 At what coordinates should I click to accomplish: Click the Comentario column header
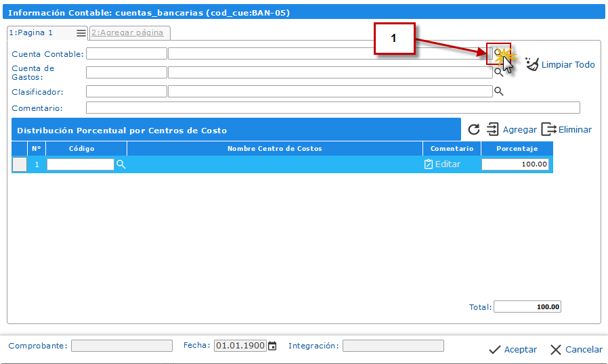pos(452,148)
